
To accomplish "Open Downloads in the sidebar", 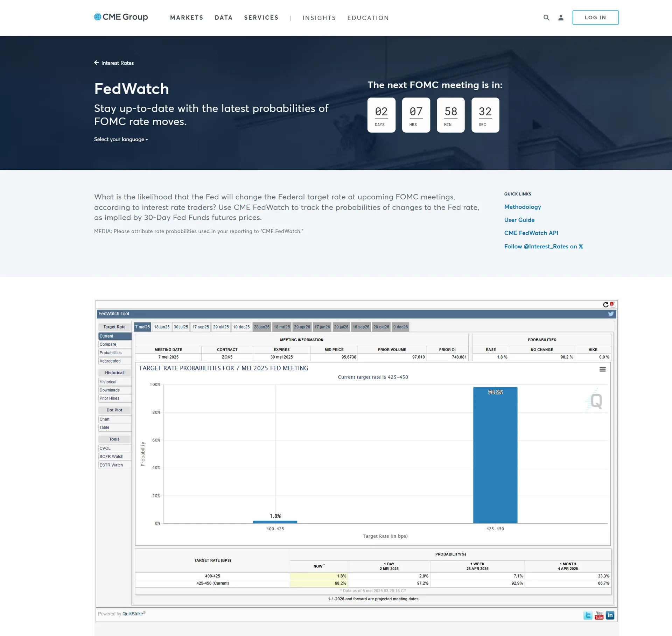I will [x=115, y=390].
